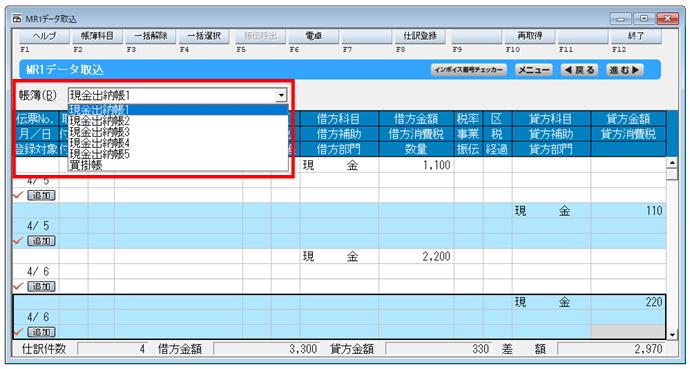
Task: Click the 仕訳登録 button
Action: coord(420,37)
